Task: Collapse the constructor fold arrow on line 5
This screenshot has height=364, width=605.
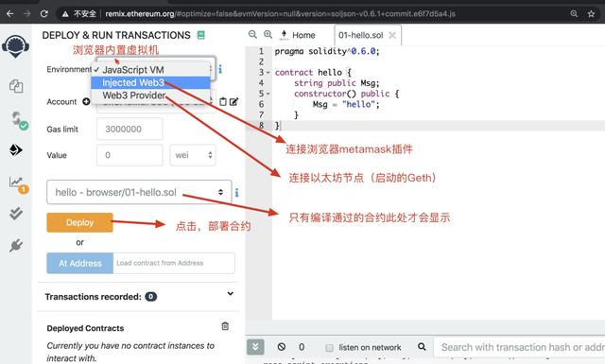Action: pyautogui.click(x=268, y=94)
